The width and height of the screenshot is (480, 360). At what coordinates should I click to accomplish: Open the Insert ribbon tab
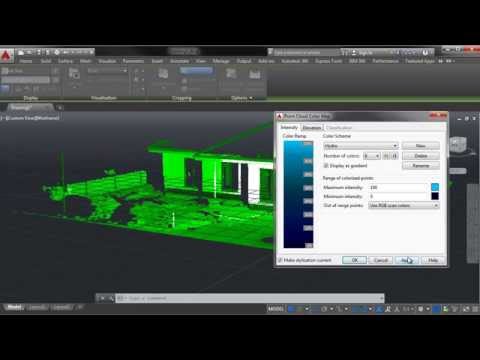click(x=157, y=61)
